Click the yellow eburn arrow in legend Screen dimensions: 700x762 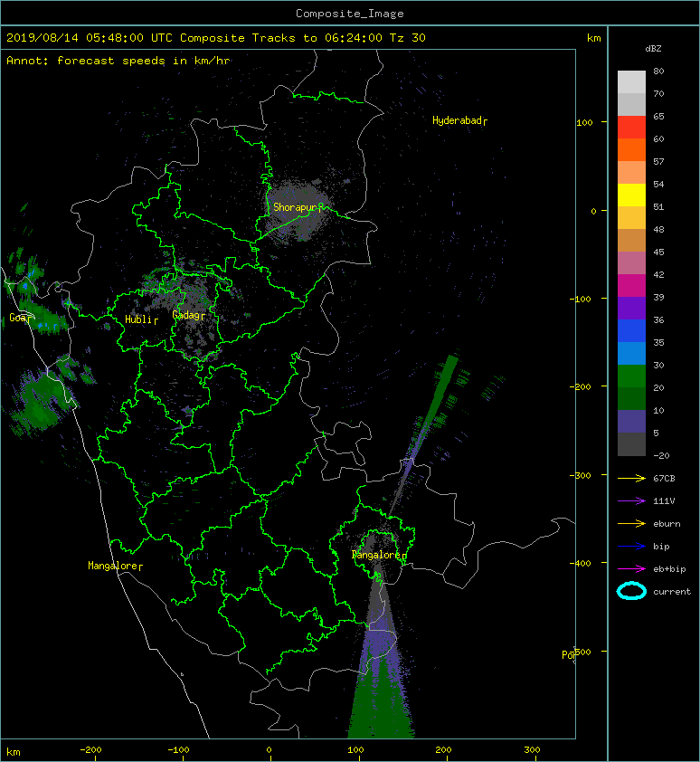(631, 524)
